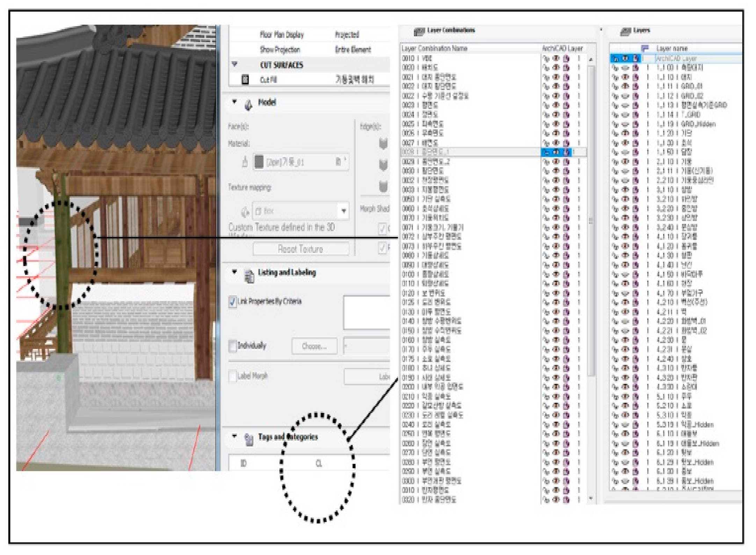Collapse the Model panel triangle
The height and width of the screenshot is (555, 756).
click(234, 102)
